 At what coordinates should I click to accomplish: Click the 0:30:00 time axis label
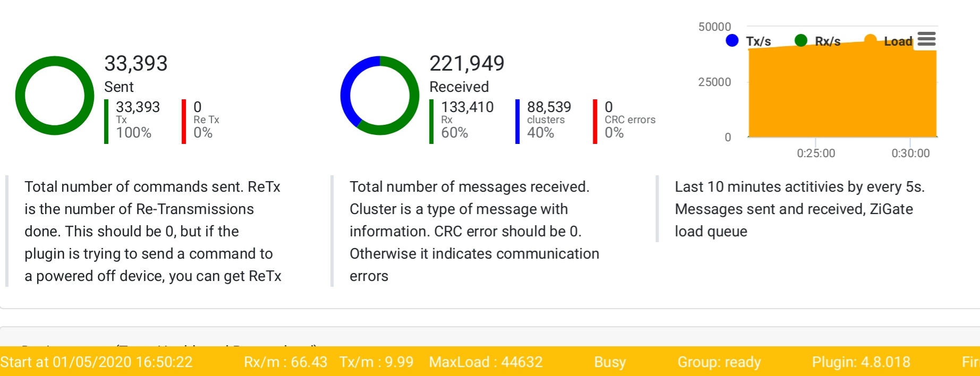point(910,153)
